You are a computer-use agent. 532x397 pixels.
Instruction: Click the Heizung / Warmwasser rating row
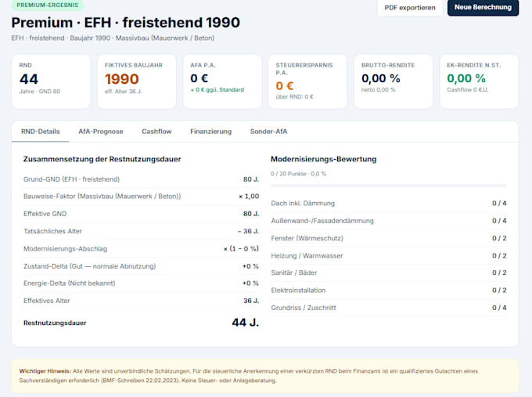click(x=389, y=256)
